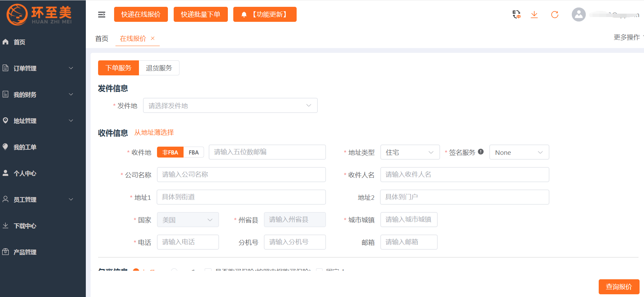Viewport: 644px width, 297px height.
Task: Switch to the 首页 tab
Action: [101, 39]
